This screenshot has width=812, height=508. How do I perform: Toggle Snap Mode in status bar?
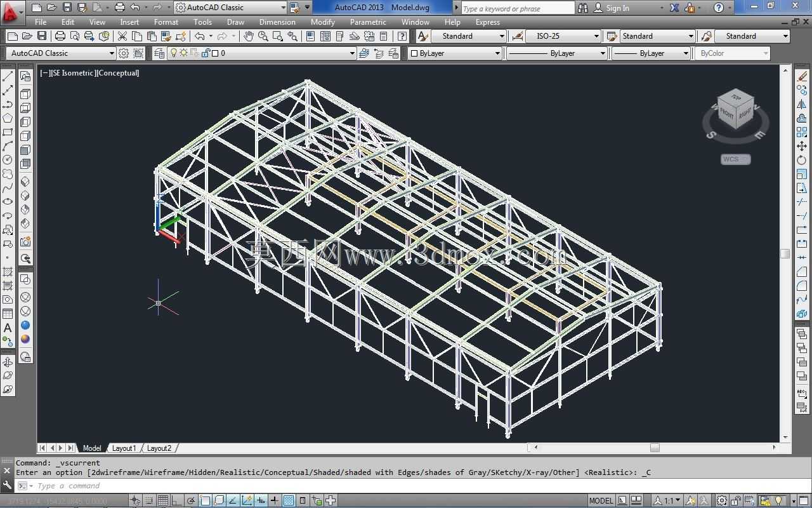(149, 500)
